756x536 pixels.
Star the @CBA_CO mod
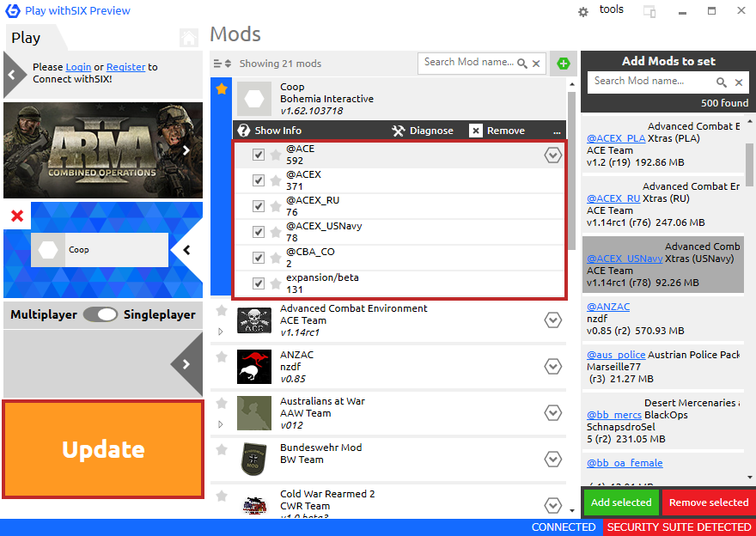point(276,258)
